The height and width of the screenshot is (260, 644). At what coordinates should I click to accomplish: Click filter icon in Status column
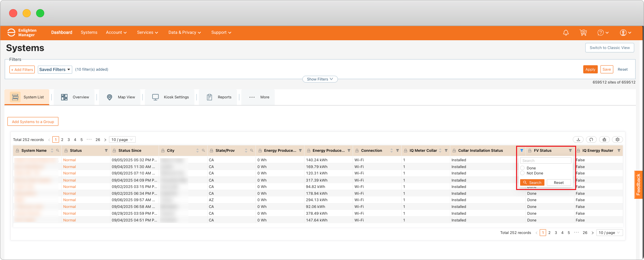(x=106, y=150)
